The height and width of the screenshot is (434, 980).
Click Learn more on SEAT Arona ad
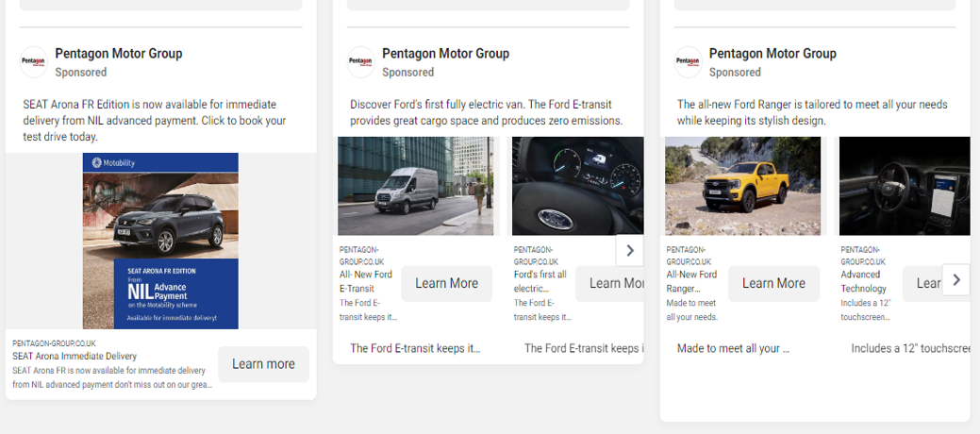(263, 364)
